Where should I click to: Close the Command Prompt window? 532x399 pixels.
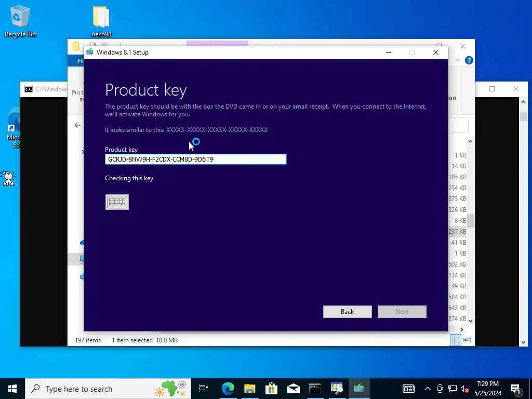[x=516, y=89]
